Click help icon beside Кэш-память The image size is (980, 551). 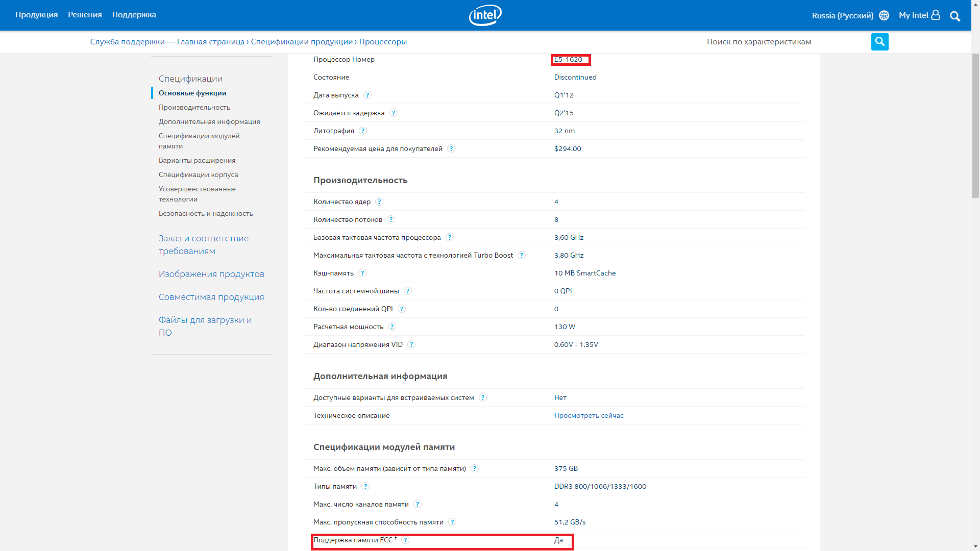362,273
